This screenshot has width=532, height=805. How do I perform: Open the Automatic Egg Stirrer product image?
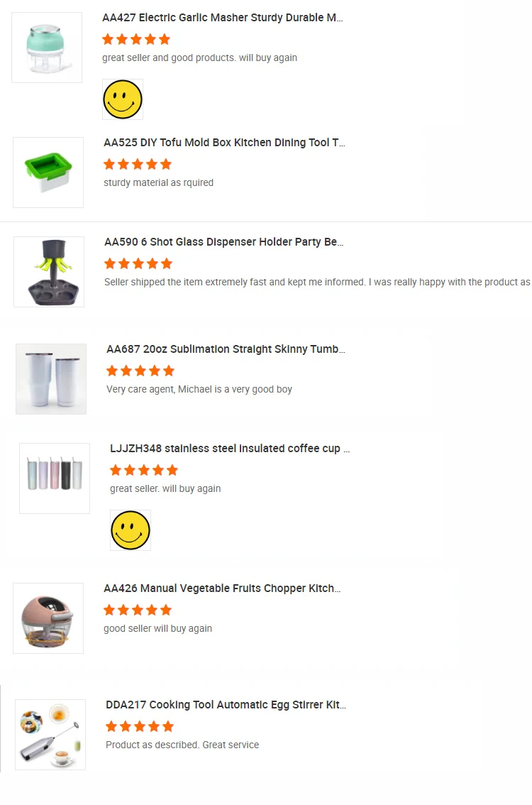(x=50, y=735)
